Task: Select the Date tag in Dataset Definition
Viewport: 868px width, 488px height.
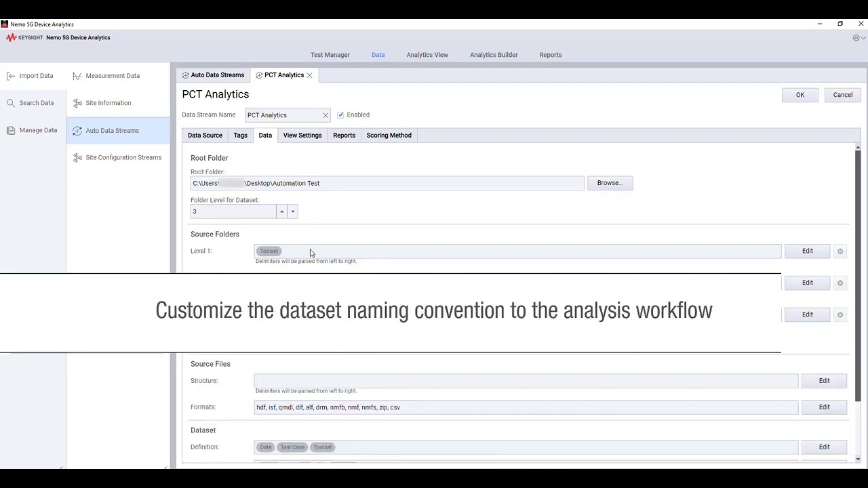Action: pos(266,447)
